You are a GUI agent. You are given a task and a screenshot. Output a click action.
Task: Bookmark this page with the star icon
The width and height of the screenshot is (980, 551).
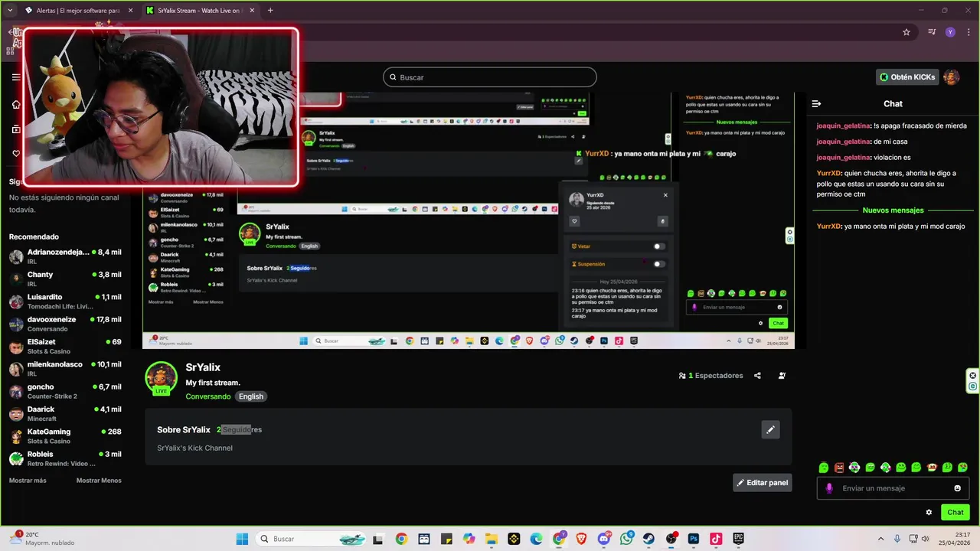(906, 32)
